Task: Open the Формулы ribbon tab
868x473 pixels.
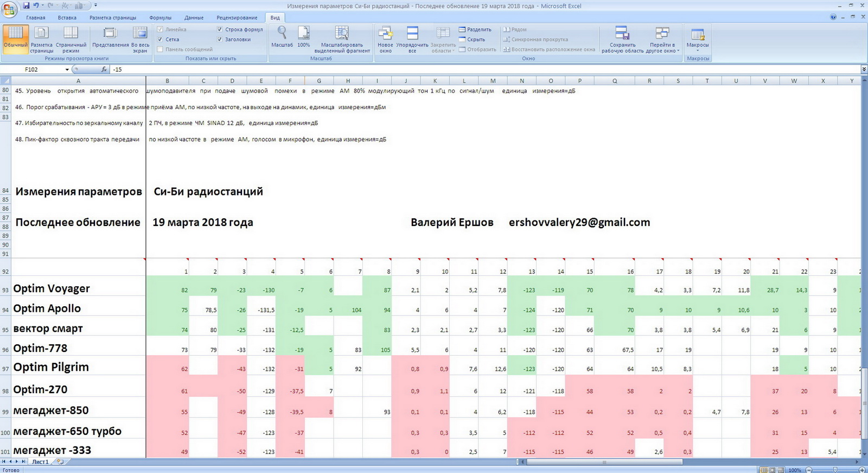Action: point(161,17)
